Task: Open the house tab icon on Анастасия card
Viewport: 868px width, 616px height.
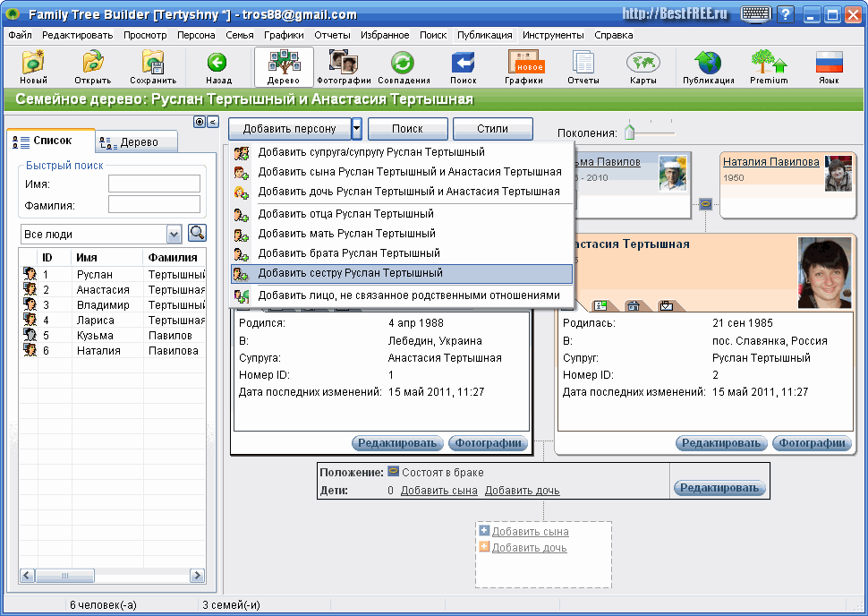Action: tap(634, 305)
